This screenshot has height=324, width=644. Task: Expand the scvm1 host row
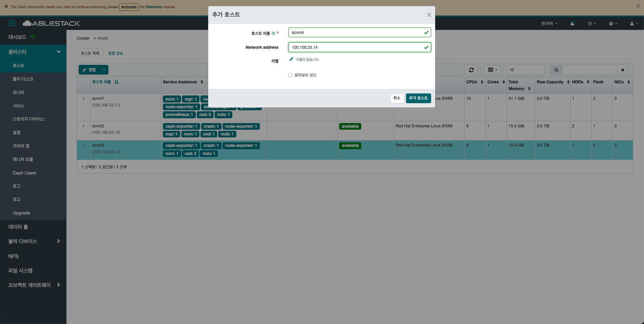pos(84,98)
